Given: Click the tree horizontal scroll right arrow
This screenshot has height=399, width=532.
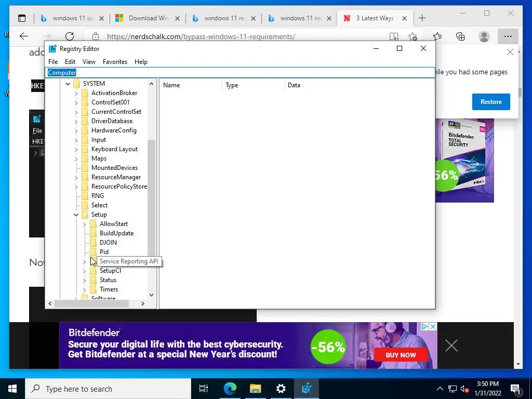Looking at the screenshot, I should point(143,303).
